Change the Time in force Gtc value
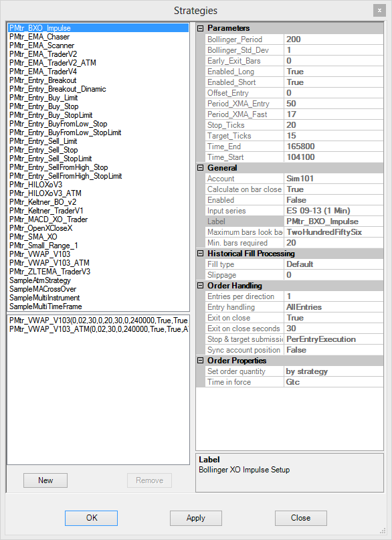The width and height of the screenshot is (392, 540). point(334,382)
